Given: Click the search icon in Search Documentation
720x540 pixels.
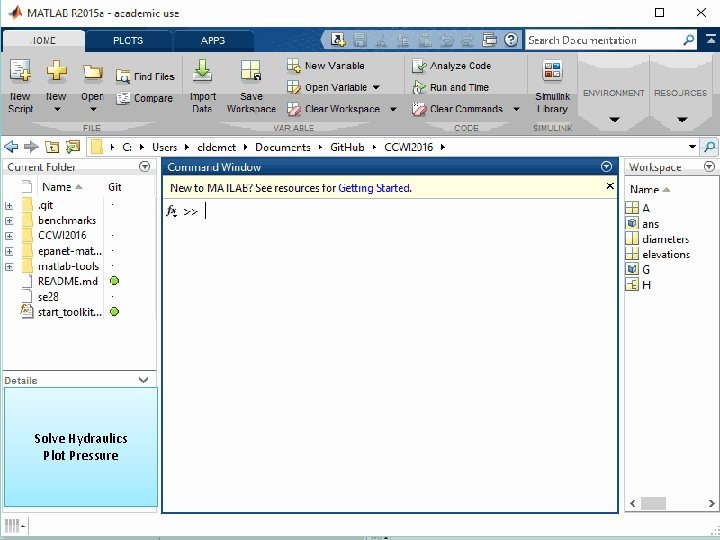Looking at the screenshot, I should tap(688, 40).
